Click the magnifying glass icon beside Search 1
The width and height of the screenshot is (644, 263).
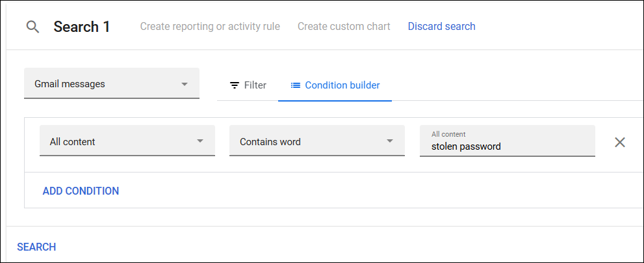(x=32, y=27)
